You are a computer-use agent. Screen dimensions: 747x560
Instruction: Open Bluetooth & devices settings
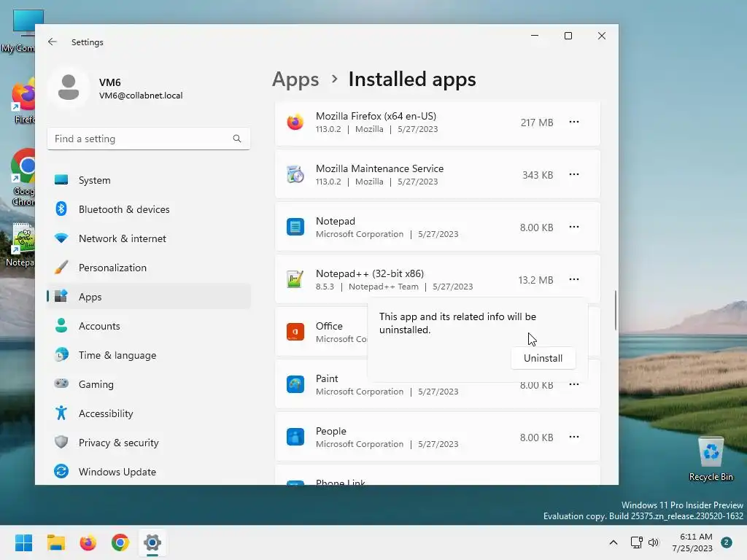[x=149, y=209]
